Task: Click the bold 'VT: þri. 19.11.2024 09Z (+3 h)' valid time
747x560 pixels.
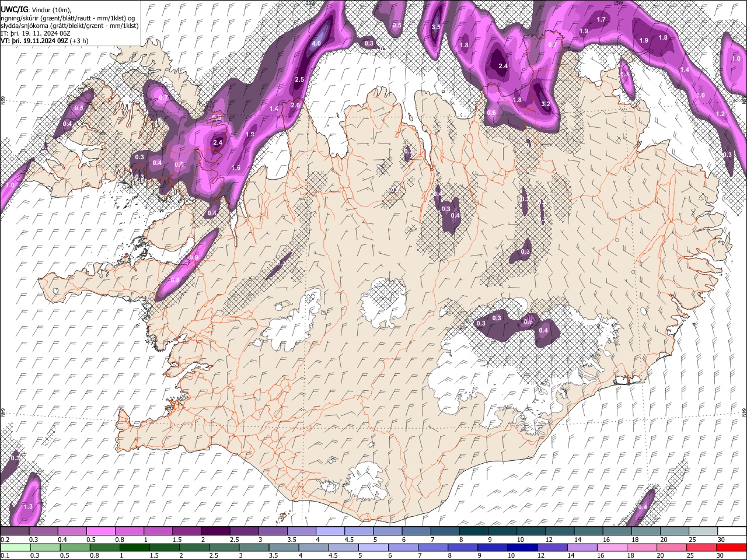Action: [45, 41]
